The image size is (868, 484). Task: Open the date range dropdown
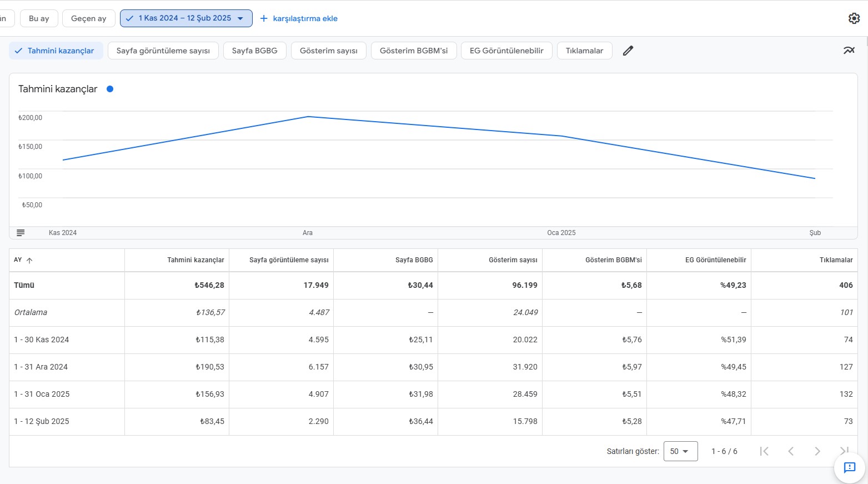click(x=186, y=18)
